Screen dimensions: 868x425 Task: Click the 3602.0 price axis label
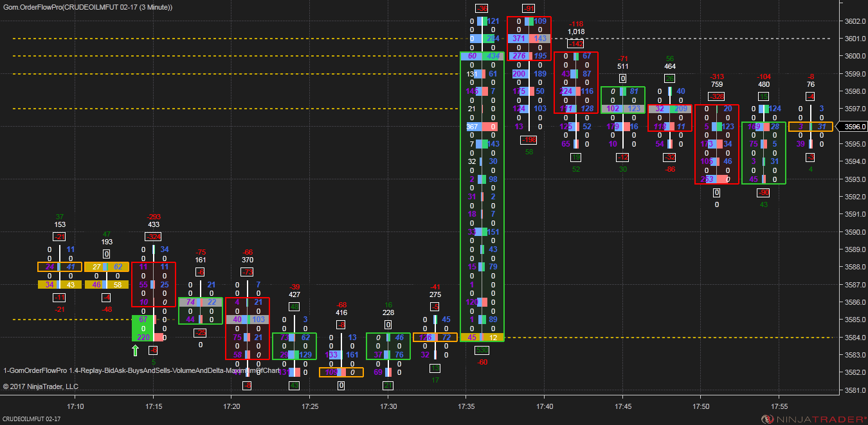855,21
